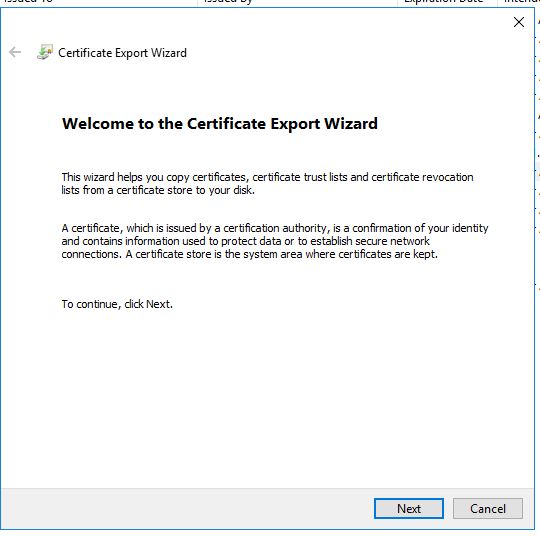
Task: Click the paragraph starting 'This wizard helps you copy'
Action: click(x=267, y=184)
